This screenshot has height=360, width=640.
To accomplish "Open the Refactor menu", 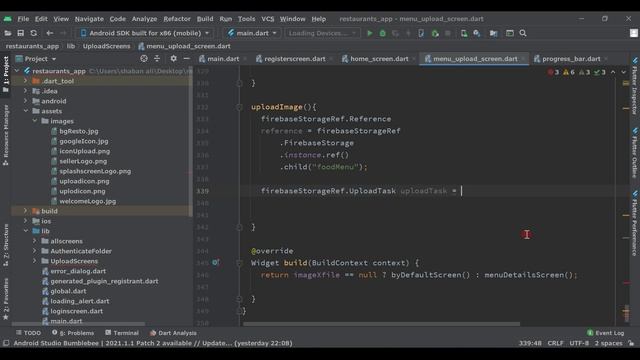I will tap(177, 19).
